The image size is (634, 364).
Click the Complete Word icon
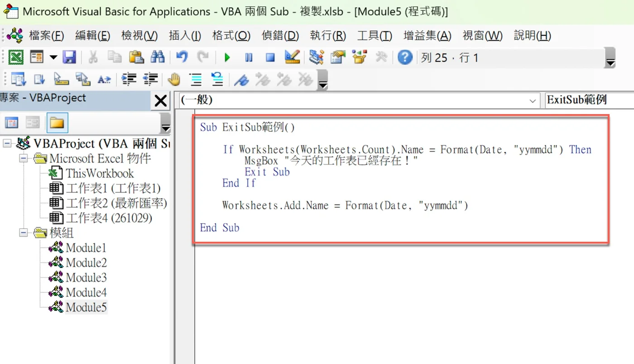pos(104,80)
